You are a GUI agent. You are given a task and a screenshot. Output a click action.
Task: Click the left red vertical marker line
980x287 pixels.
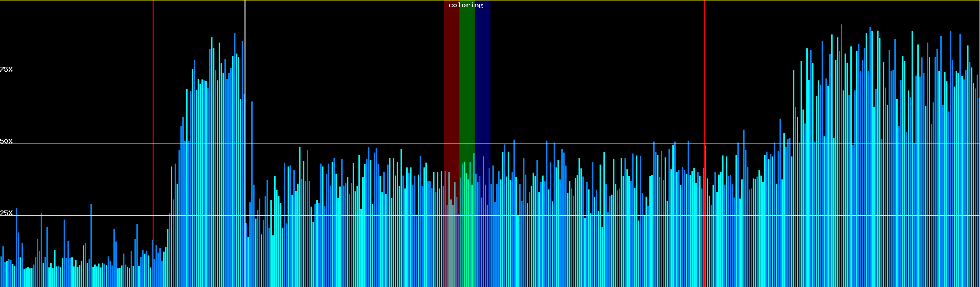(x=153, y=120)
